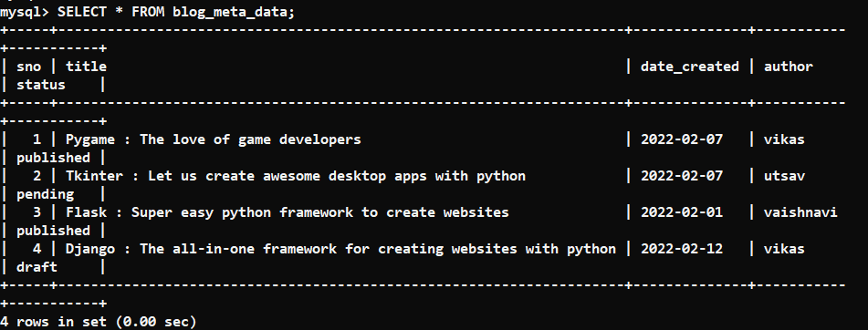Click the 'author' column header
The image size is (868, 330).
(x=789, y=67)
